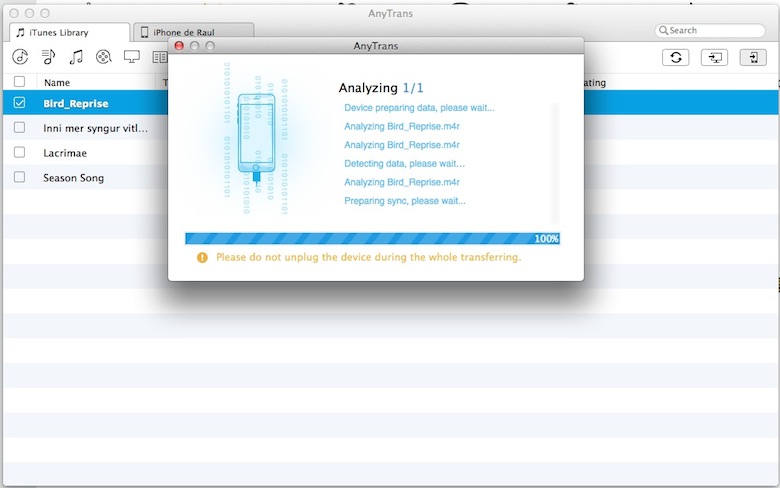This screenshot has width=780, height=488.
Task: Click 'Detecting data, please wait...' log line
Action: tap(404, 163)
